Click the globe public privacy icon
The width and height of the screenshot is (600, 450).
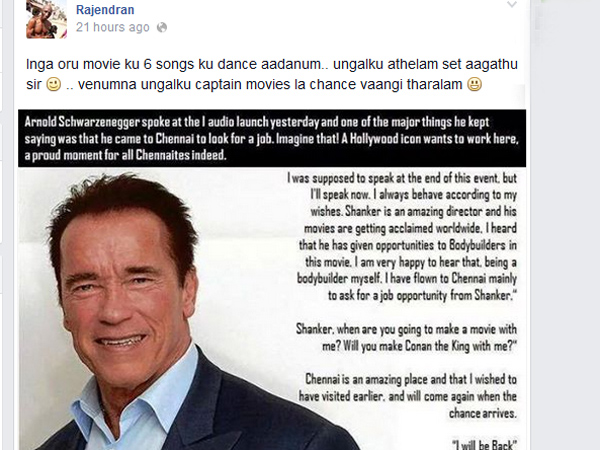(x=162, y=28)
